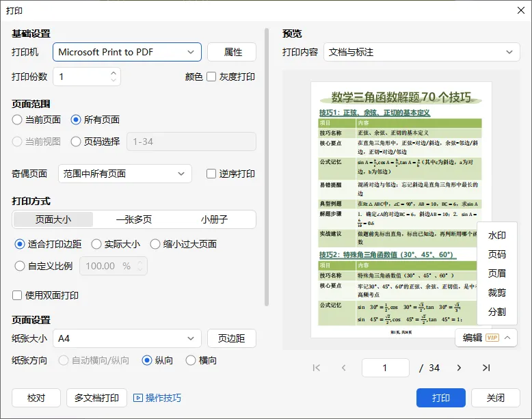
Task: Increase the 打印份数 copies count
Action: click(114, 72)
